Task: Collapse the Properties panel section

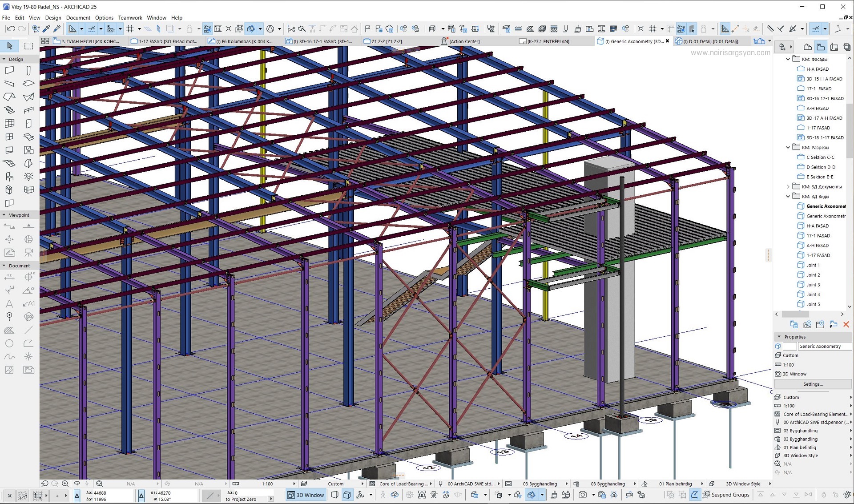Action: (779, 337)
